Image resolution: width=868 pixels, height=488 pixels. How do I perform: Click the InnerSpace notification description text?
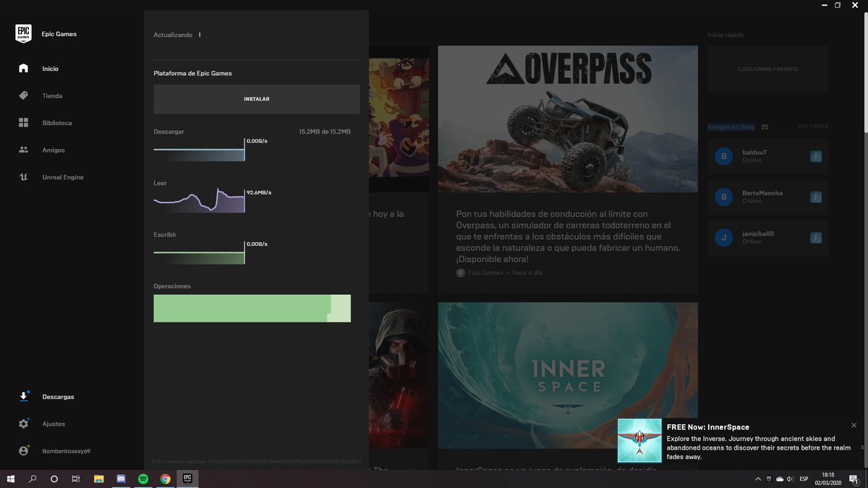point(758,448)
